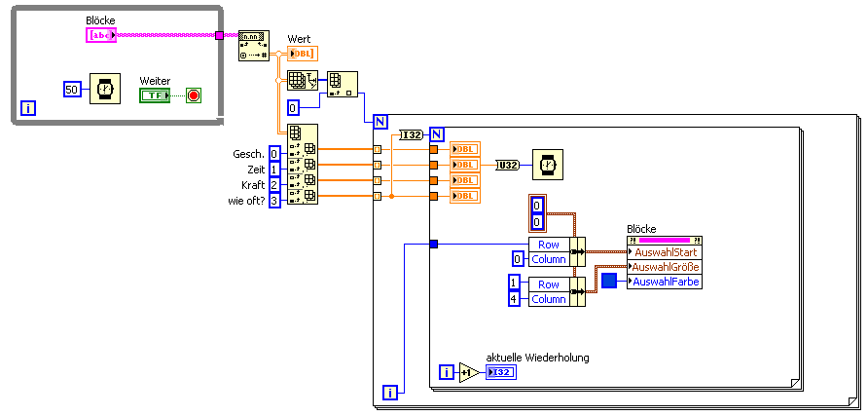Select the Wert DBL array indicator
868x416 pixels.
coord(303,54)
